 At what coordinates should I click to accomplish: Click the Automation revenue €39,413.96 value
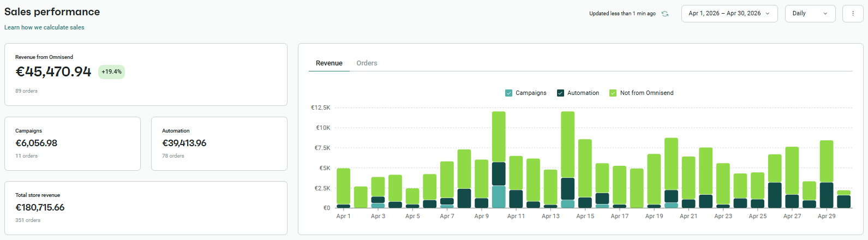[184, 143]
